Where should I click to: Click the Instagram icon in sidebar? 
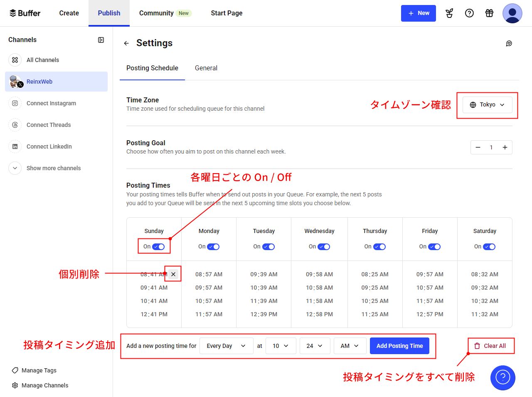(x=15, y=103)
